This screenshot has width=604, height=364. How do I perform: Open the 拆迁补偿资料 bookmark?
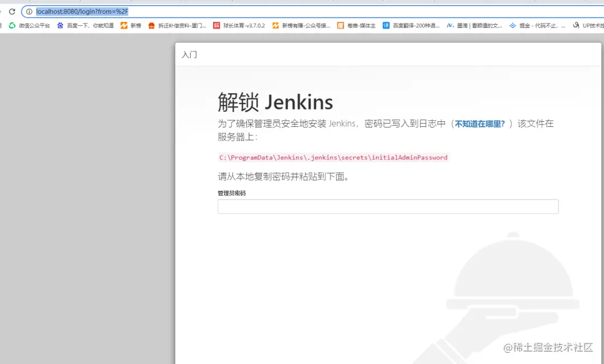tap(177, 25)
